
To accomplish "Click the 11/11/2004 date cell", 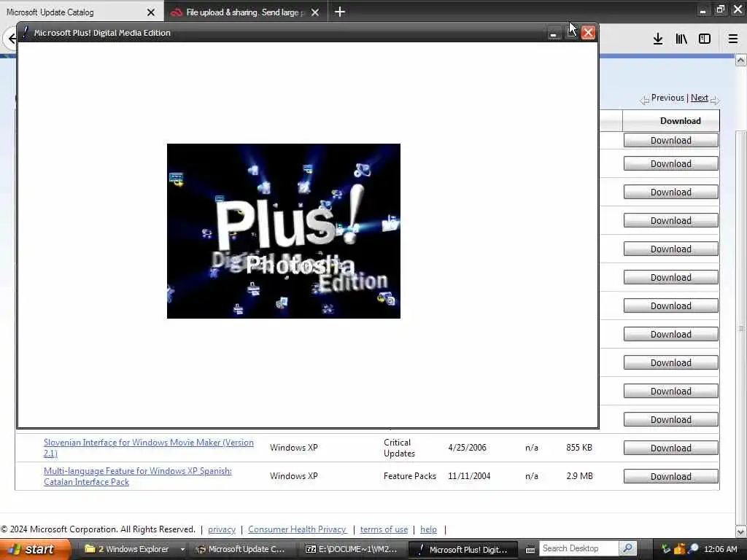I will coord(469,476).
